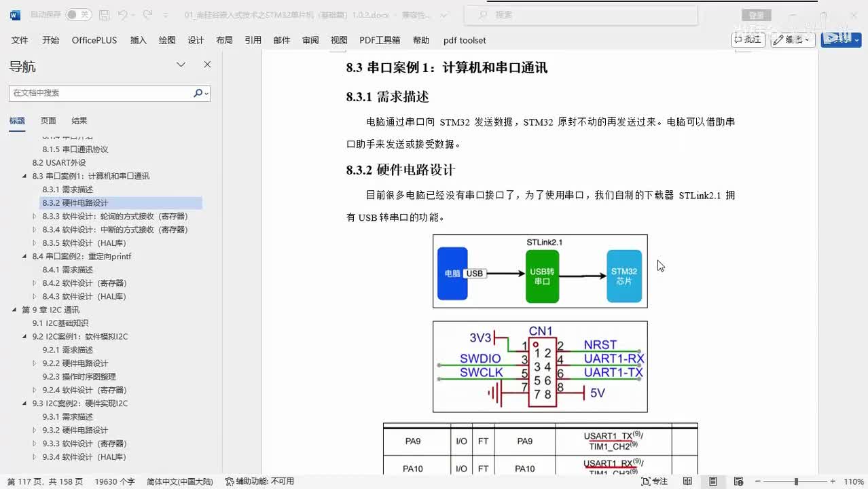The width and height of the screenshot is (868, 489).
Task: Select the 标题 navigation tab
Action: (17, 121)
